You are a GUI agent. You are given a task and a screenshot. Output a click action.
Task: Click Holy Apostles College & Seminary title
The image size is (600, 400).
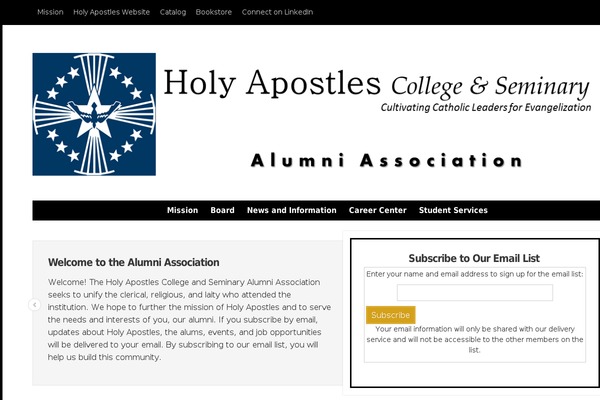point(376,83)
